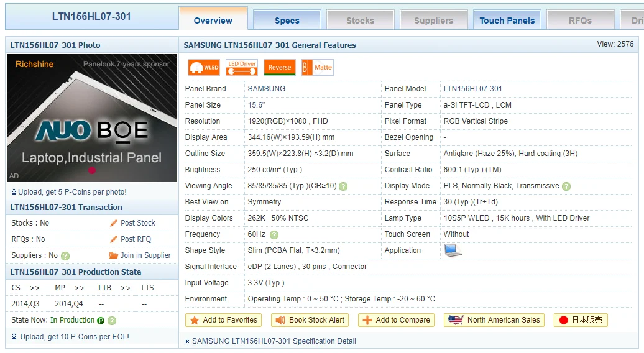Screen dimensions: 644x353
Task: Click the 日本販売 button
Action: point(581,320)
